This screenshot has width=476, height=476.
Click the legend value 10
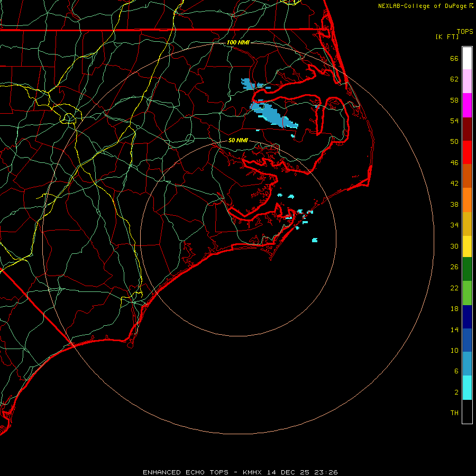coord(454,350)
